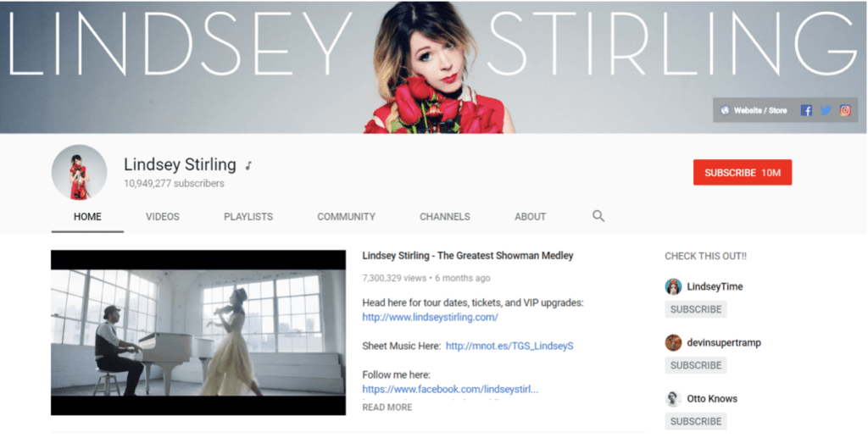Expand description with READ MORE

click(x=387, y=408)
